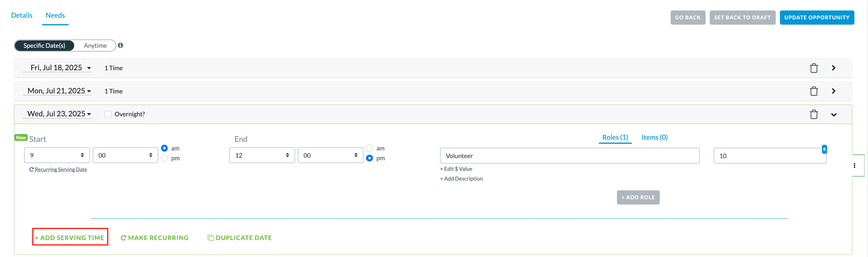Switch to Anytime mode
This screenshot has height=257, width=868.
pyautogui.click(x=95, y=46)
